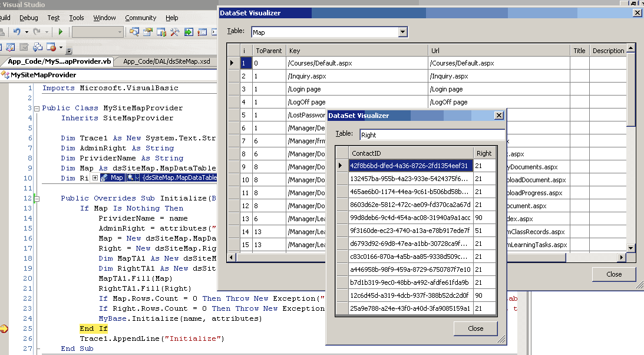Click Right value 51 in small grid
Viewport: 644px width, 355px height.
[484, 231]
